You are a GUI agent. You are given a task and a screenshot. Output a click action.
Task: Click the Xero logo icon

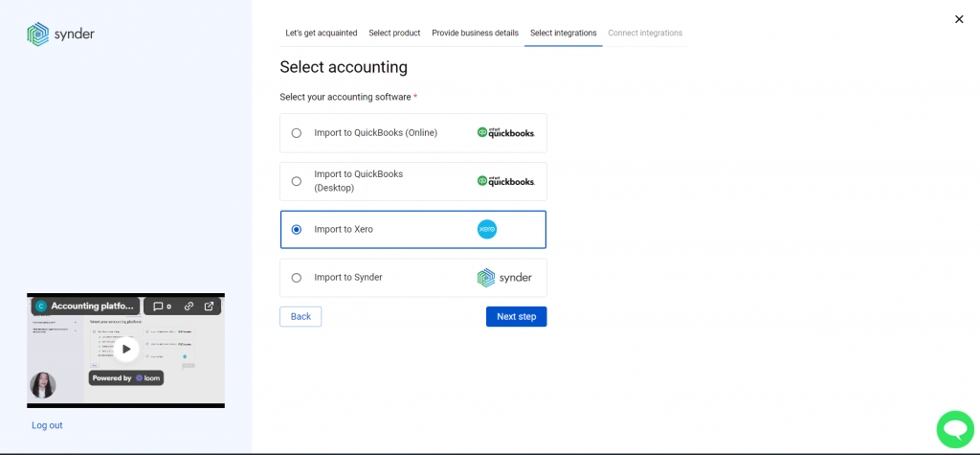(487, 230)
